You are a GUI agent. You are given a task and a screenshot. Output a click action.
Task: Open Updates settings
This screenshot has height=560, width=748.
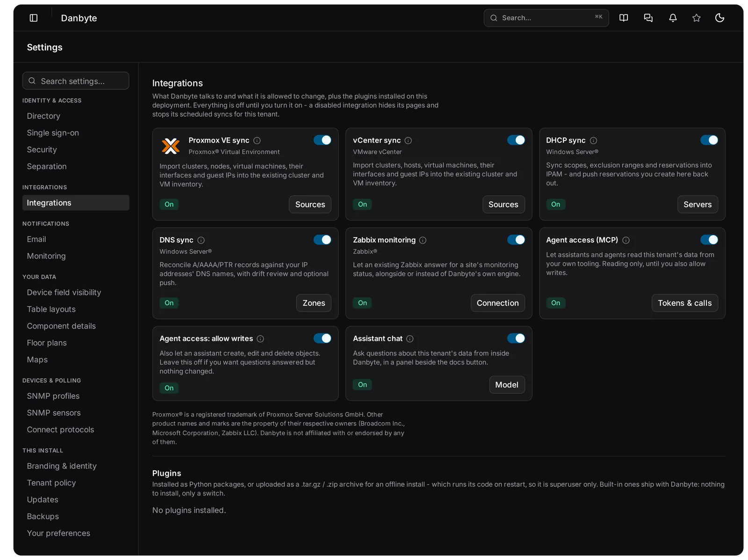(x=76, y=500)
